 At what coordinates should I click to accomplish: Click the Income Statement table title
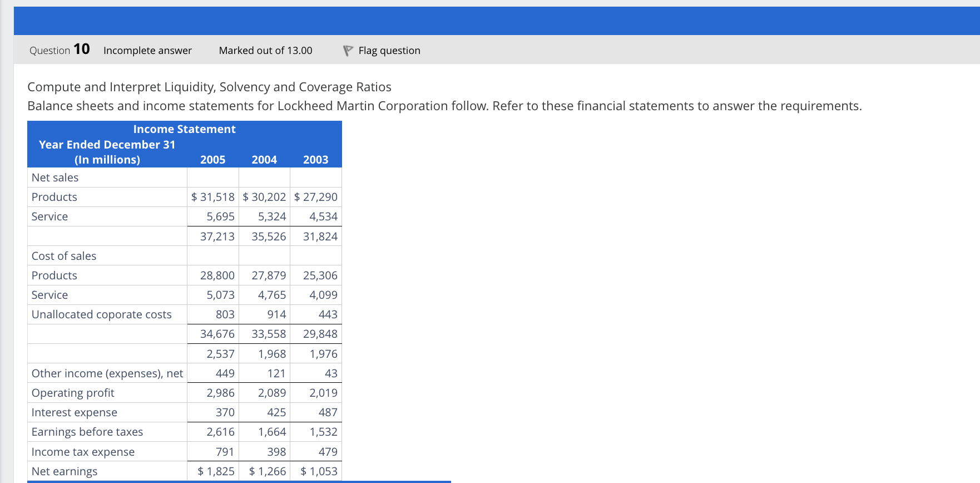tap(184, 129)
